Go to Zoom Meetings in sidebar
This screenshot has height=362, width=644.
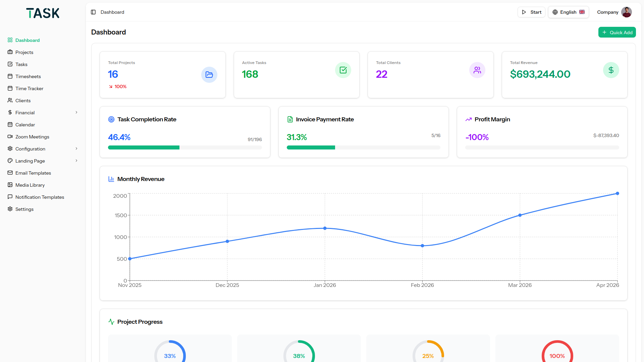(x=32, y=137)
